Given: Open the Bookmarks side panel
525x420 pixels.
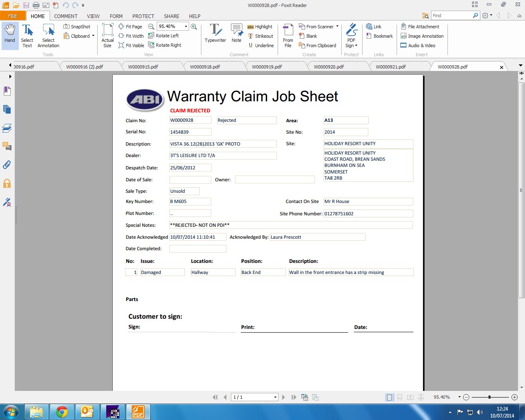Looking at the screenshot, I should pos(7,91).
